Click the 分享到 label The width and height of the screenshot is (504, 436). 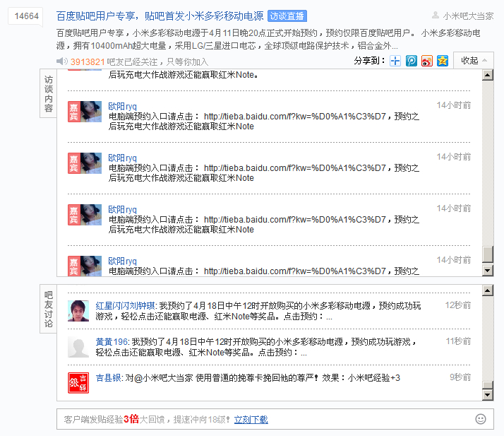pyautogui.click(x=369, y=61)
